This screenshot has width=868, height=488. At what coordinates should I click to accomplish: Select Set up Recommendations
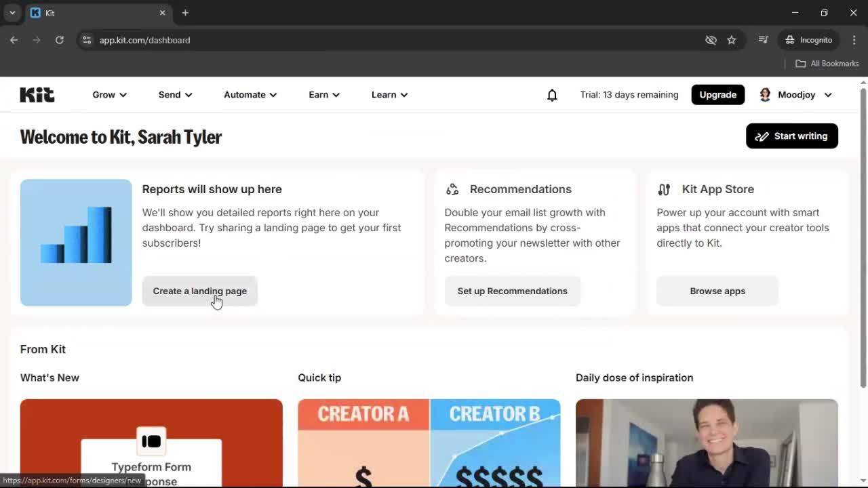click(512, 291)
